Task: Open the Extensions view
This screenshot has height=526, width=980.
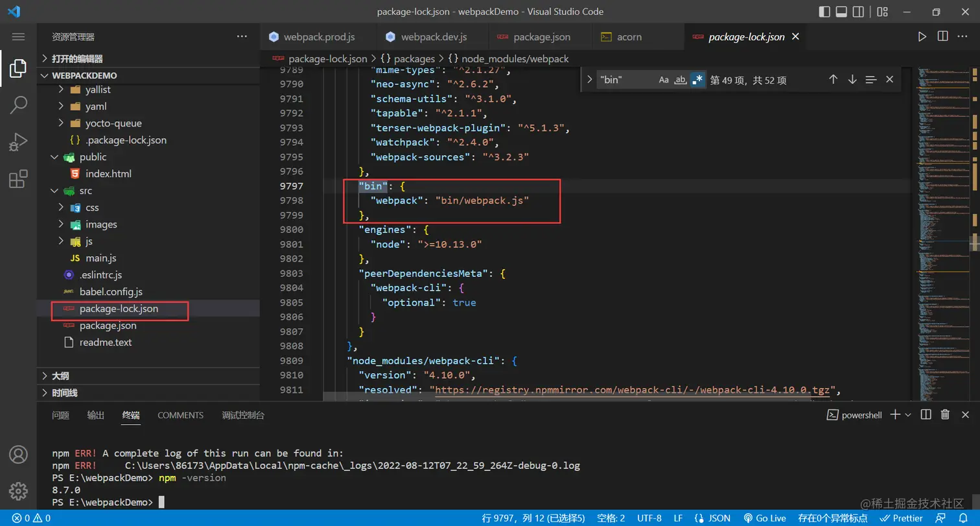Action: click(x=18, y=178)
